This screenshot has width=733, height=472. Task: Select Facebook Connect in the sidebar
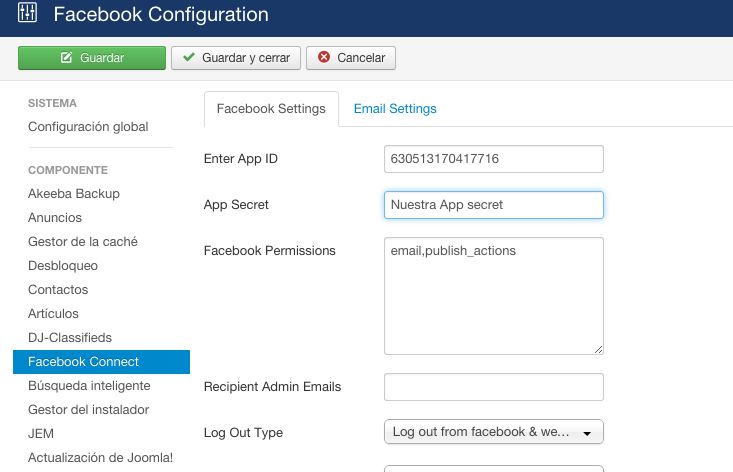click(83, 362)
